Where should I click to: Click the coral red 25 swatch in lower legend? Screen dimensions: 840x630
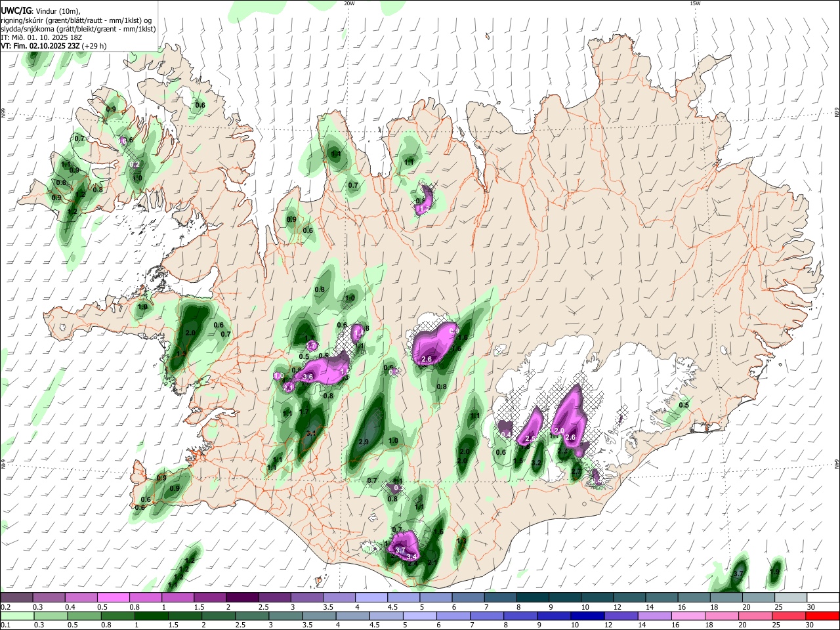(789, 616)
